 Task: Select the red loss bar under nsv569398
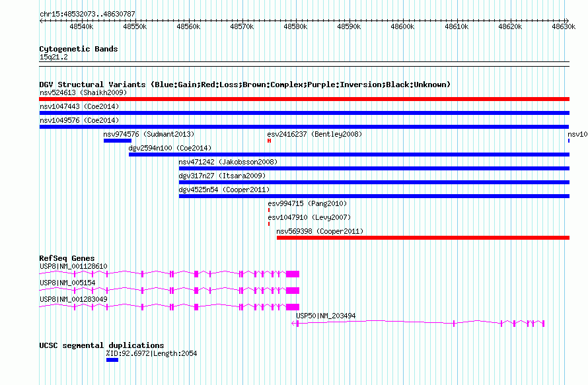(423, 238)
